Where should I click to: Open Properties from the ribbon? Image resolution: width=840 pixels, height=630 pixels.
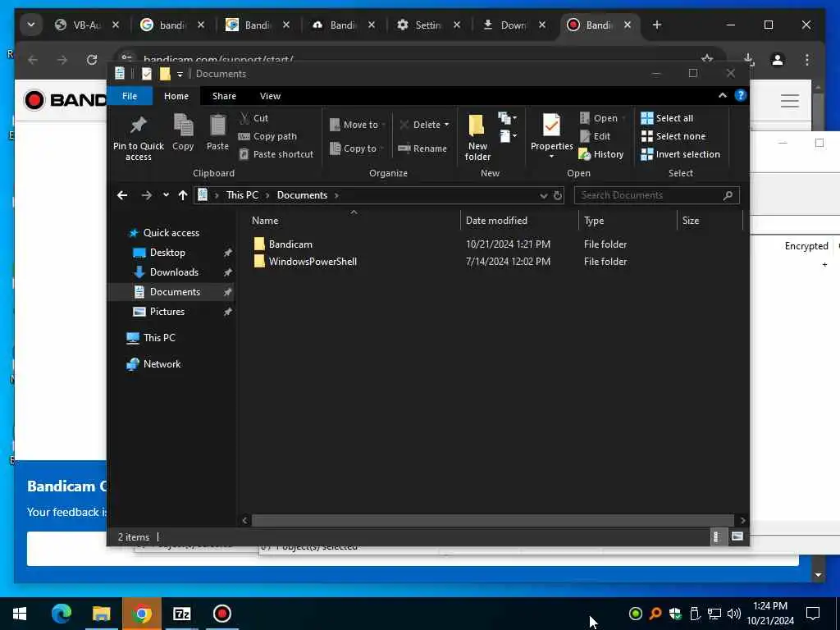pyautogui.click(x=551, y=136)
